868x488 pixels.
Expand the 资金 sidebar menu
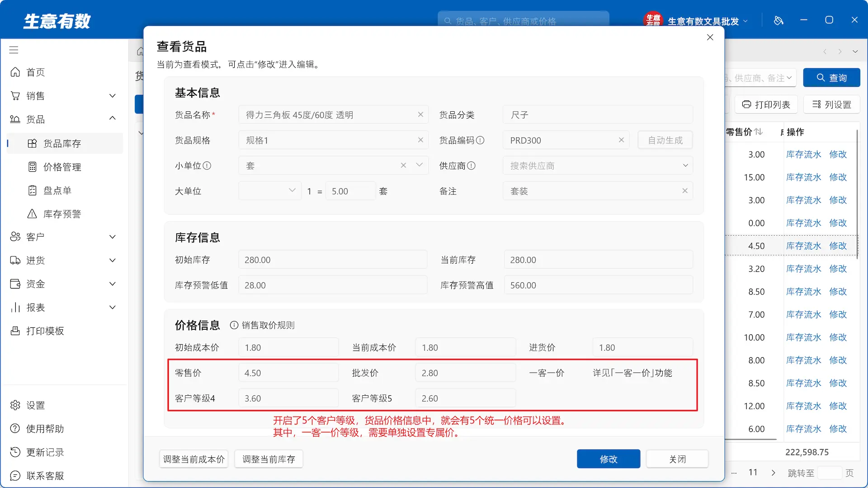coord(113,284)
